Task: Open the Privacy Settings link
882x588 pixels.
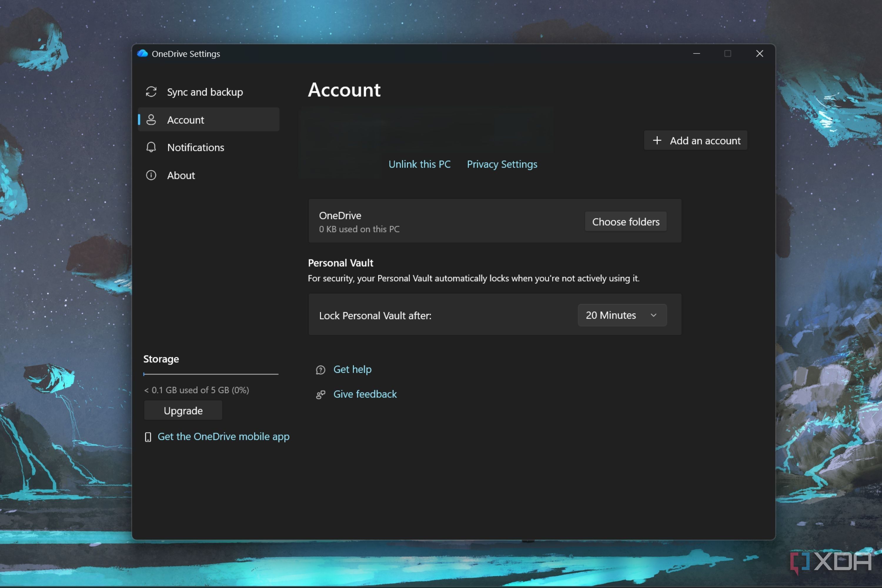Action: (502, 164)
